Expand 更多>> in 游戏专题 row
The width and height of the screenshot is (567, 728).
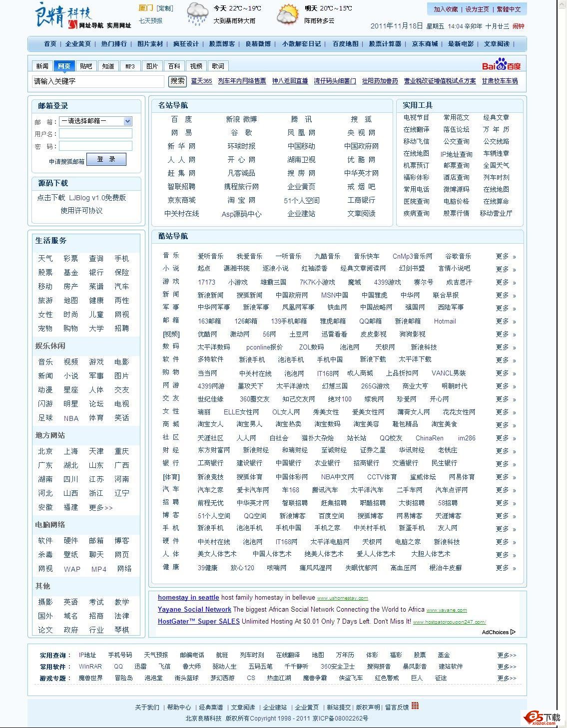click(507, 678)
